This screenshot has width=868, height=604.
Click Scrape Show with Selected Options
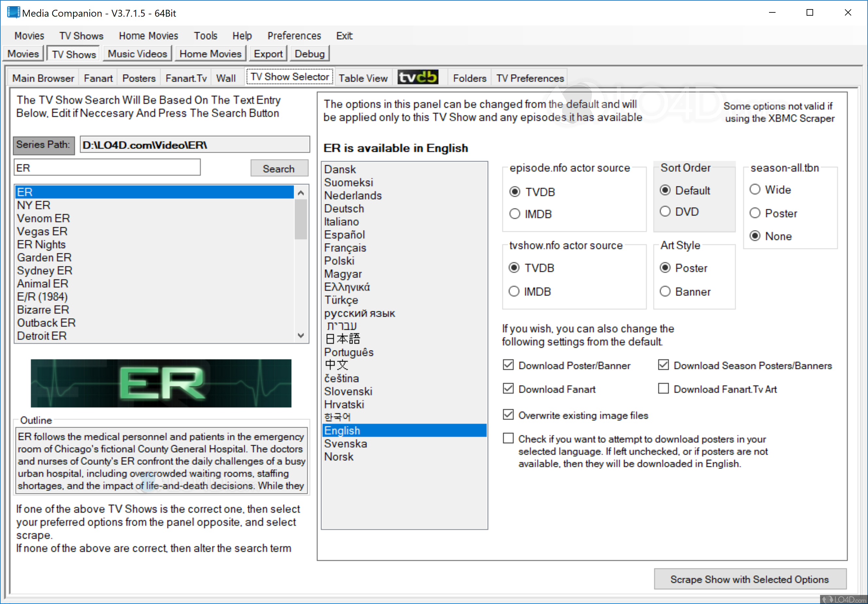[x=749, y=579]
